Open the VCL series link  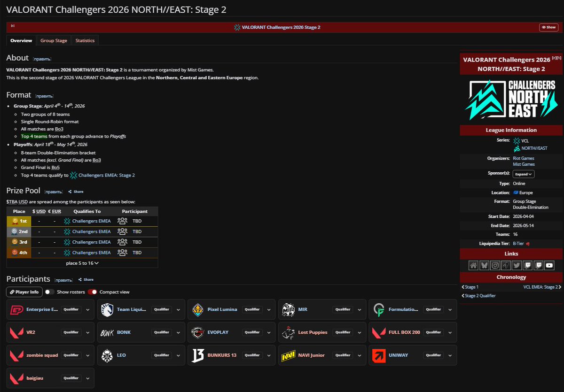click(x=525, y=140)
